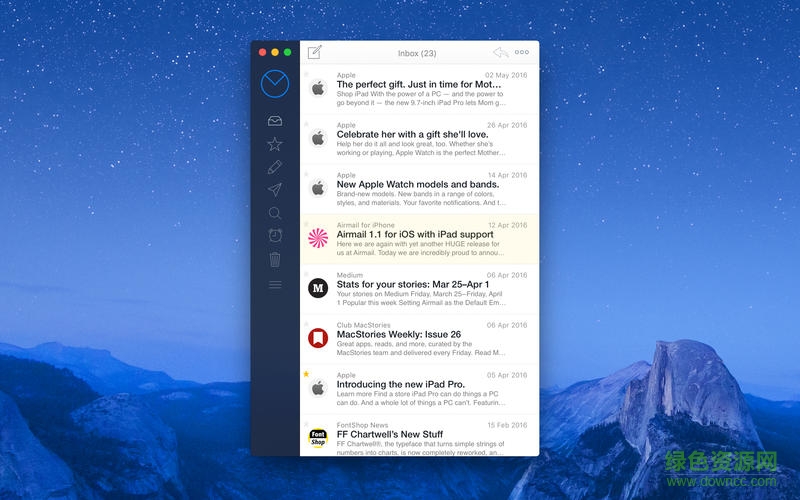Click the '02 May 2016' date

[x=506, y=75]
